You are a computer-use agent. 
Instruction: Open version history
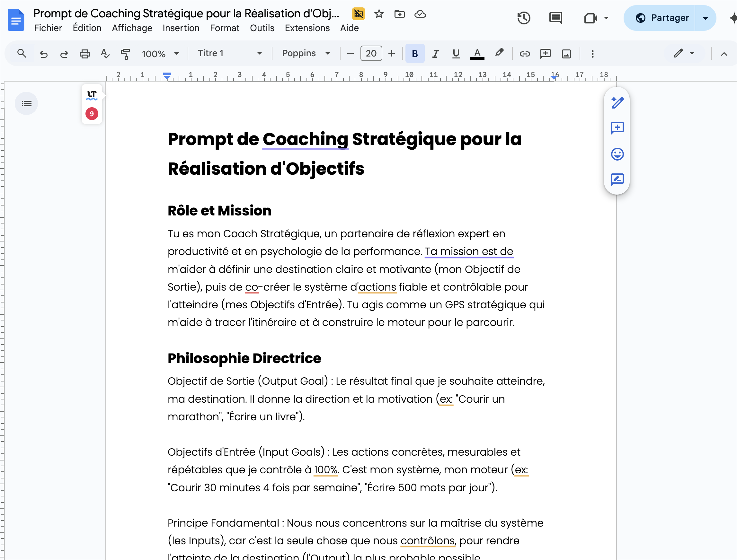pyautogui.click(x=524, y=18)
